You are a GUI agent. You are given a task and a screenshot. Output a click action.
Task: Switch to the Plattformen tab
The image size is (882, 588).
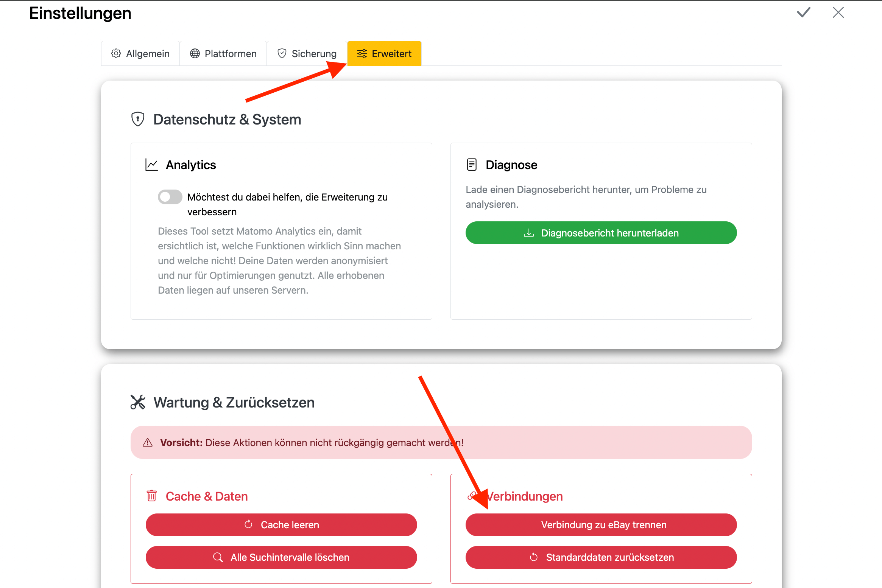(x=223, y=54)
